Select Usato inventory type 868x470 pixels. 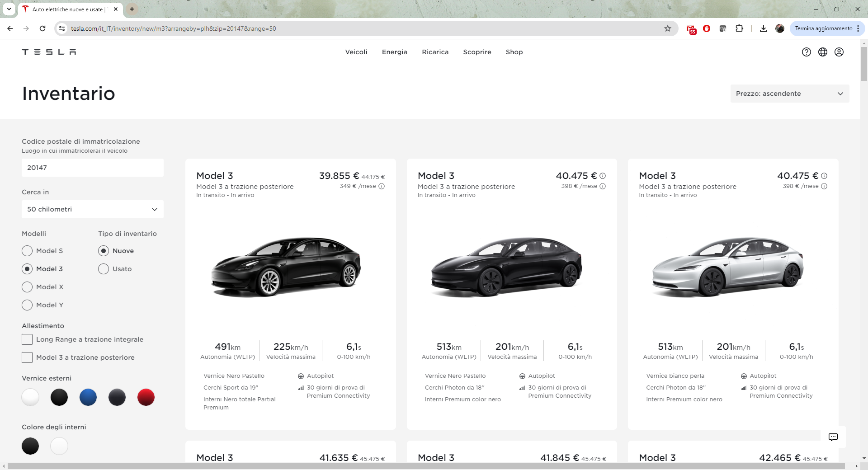[104, 269]
